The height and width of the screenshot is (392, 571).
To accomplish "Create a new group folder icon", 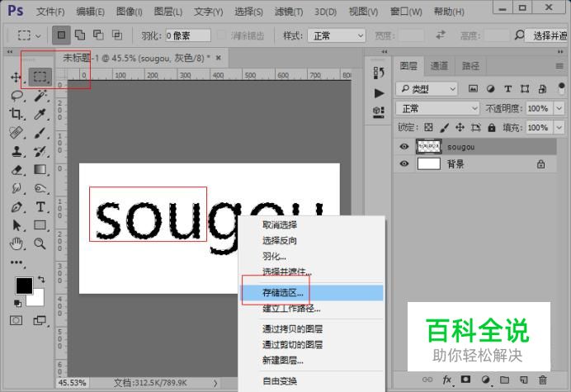I will pyautogui.click(x=504, y=380).
